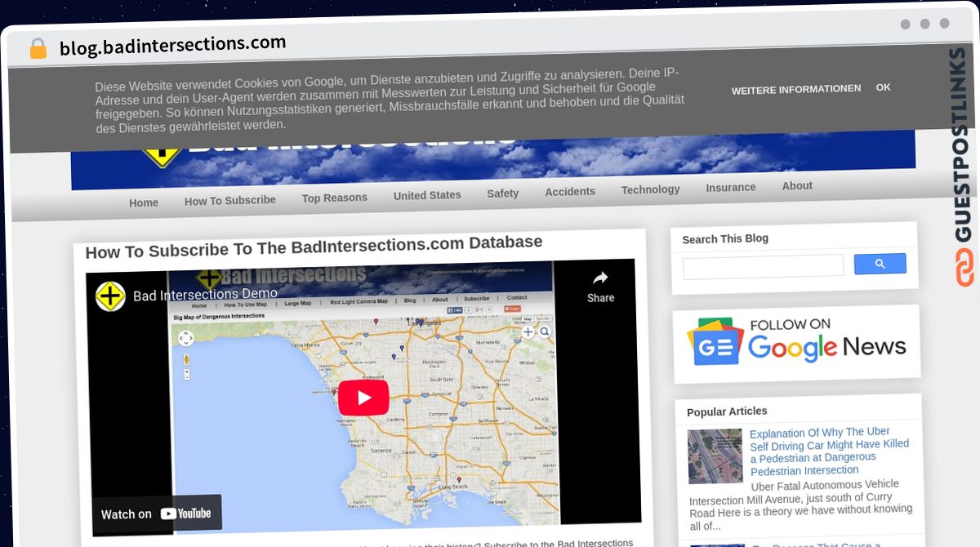Click the blue search magnifier button
The image size is (980, 547).
880,264
